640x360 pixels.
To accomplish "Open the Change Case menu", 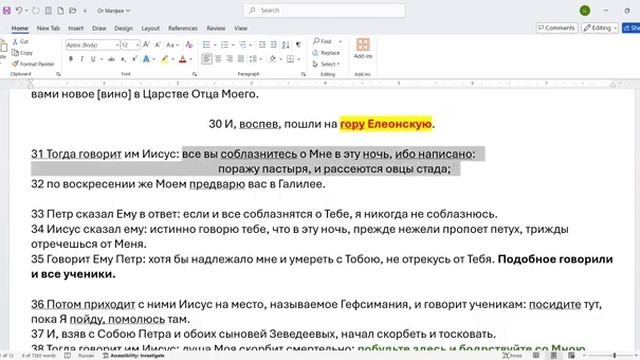I will 172,45.
